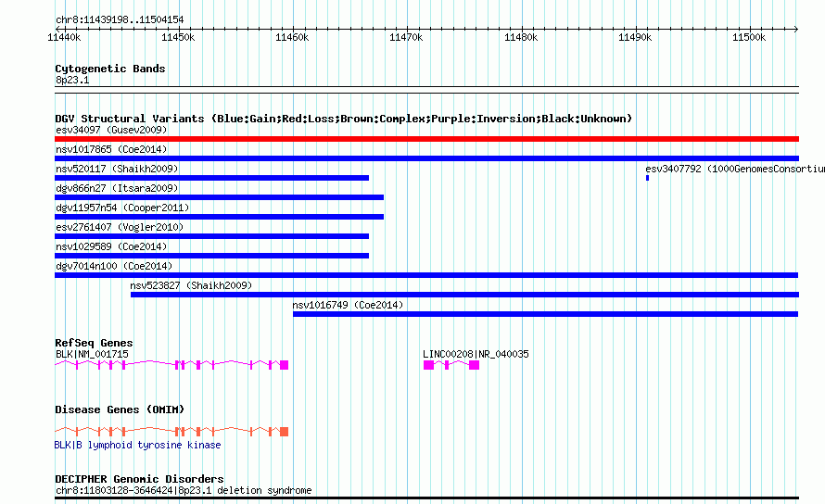825x504 pixels.
Task: Click the last exon of the pink BLK transcript
Action: coord(285,365)
